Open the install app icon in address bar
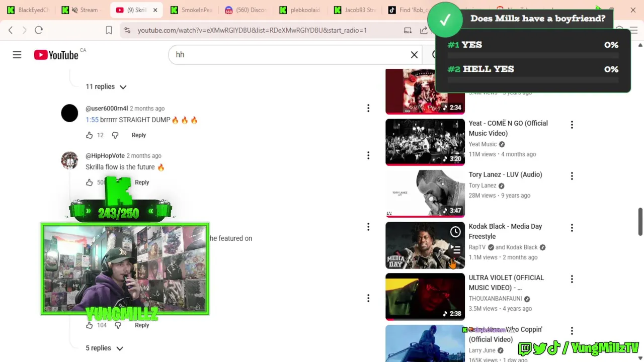This screenshot has height=362, width=644. (x=408, y=30)
